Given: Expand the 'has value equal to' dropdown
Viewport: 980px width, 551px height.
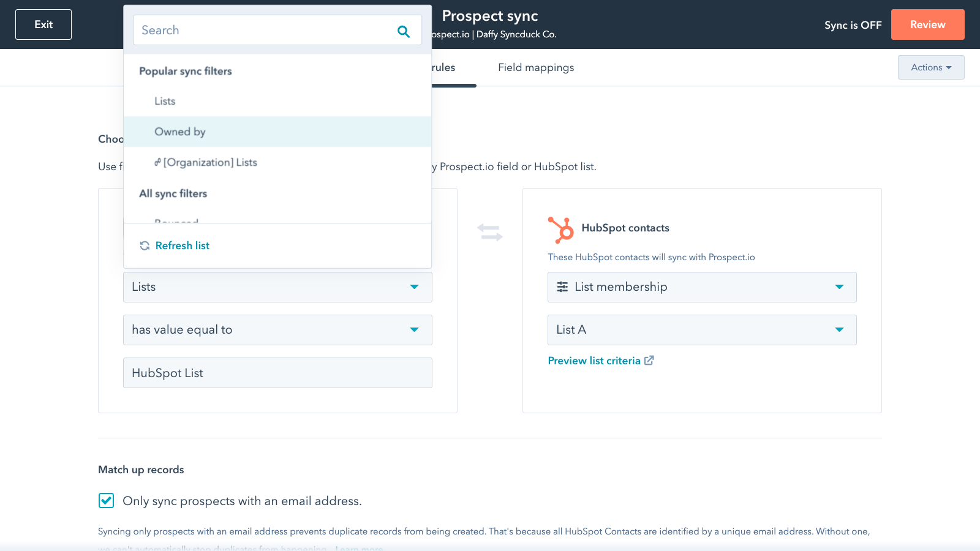Looking at the screenshot, I should point(277,330).
